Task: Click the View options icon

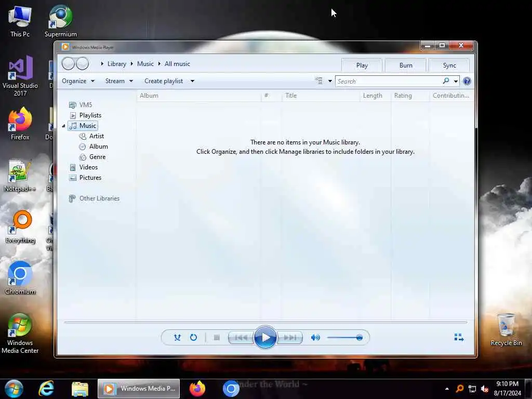Action: (x=319, y=81)
